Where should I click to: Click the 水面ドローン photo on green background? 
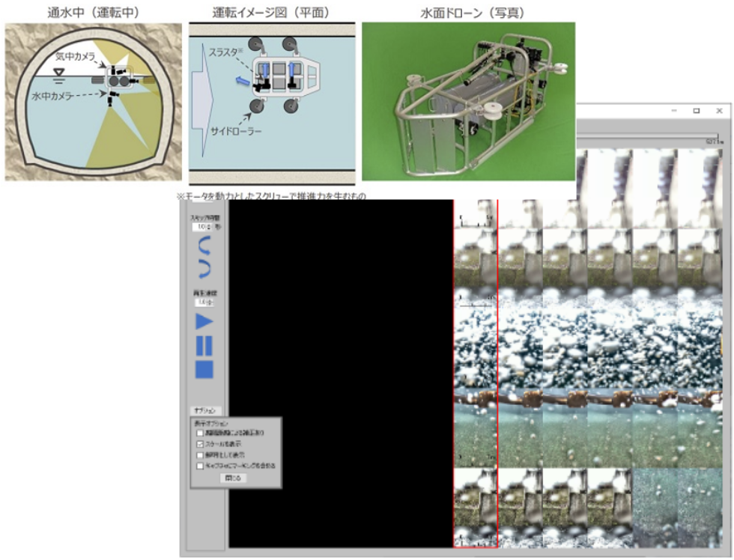click(468, 101)
